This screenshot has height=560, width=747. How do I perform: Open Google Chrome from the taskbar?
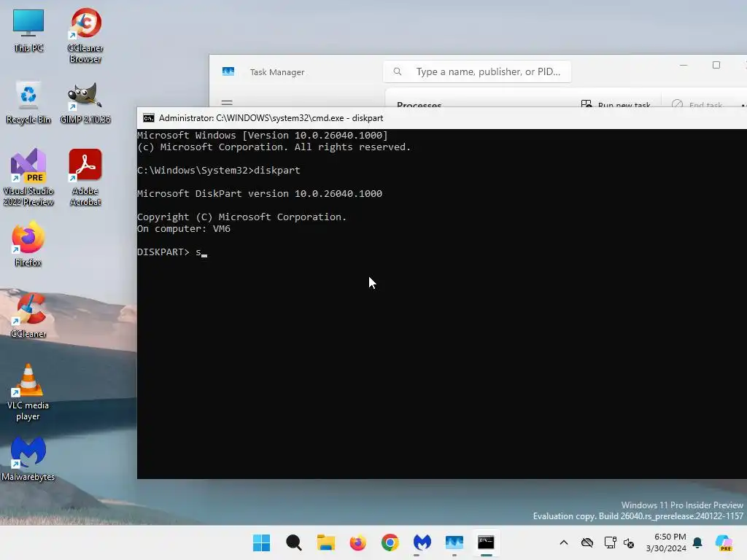point(390,542)
